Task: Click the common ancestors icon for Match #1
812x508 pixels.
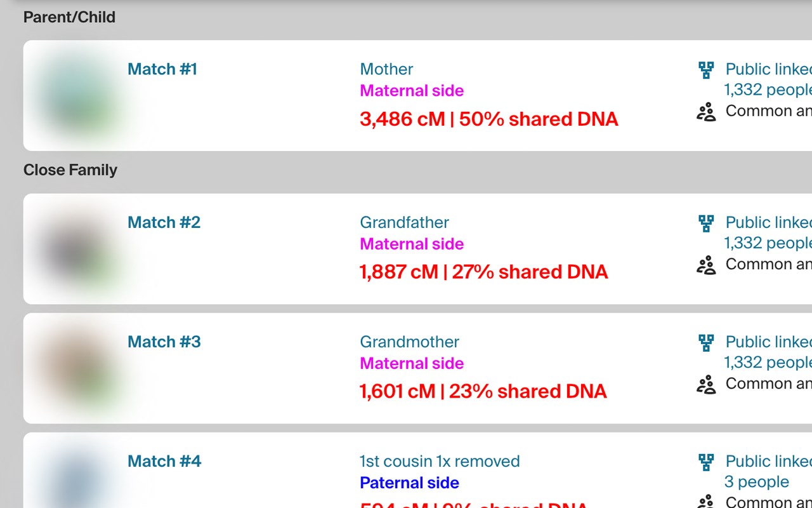Action: tap(706, 112)
